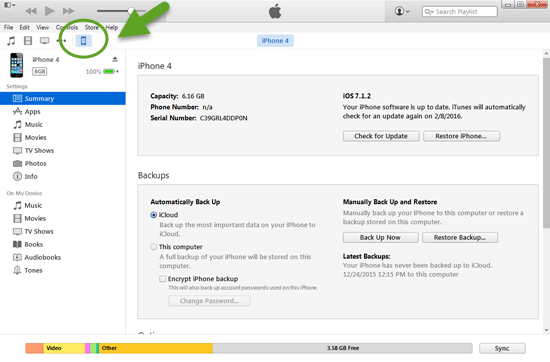550x362 pixels.
Task: Open Tones under On My Device
Action: click(x=63, y=270)
